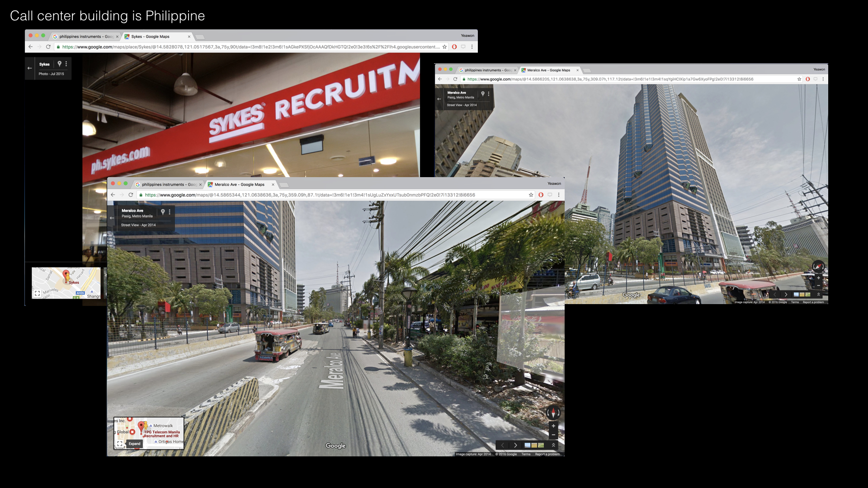Image resolution: width=868 pixels, height=488 pixels.
Task: Expand the Sykes minimap with fullscreen icon
Action: [x=38, y=293]
